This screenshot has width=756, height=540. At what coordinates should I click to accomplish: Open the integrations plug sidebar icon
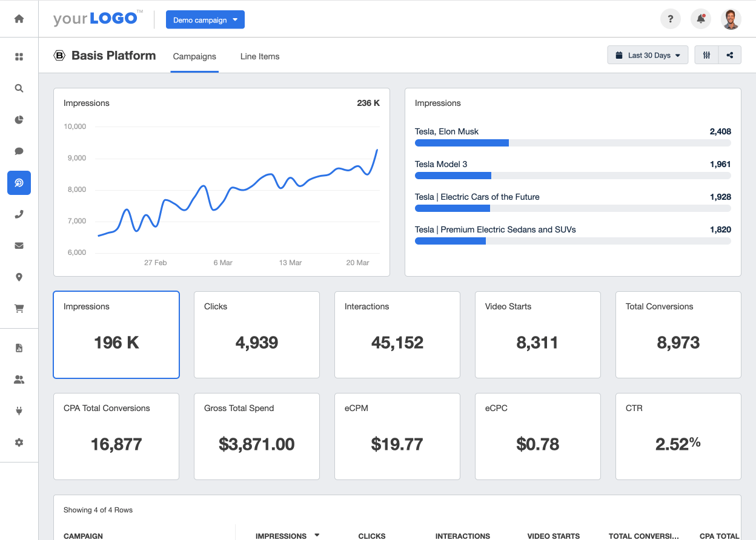pos(19,411)
